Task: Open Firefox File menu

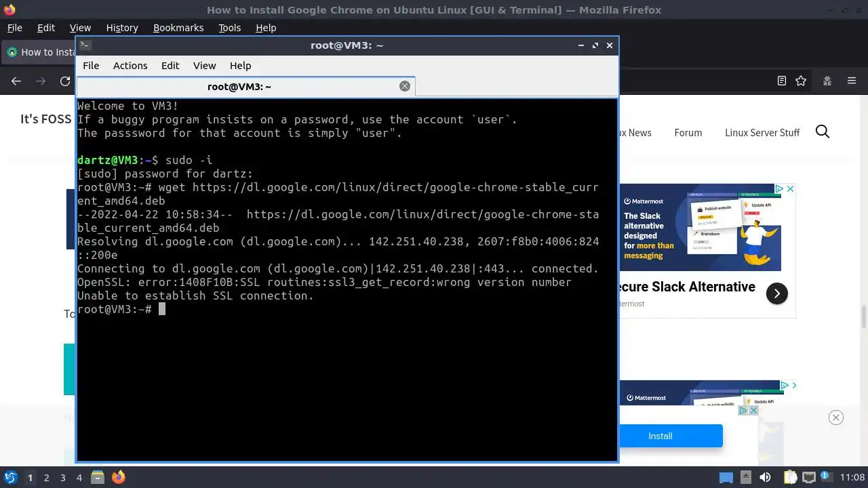Action: 14,28
